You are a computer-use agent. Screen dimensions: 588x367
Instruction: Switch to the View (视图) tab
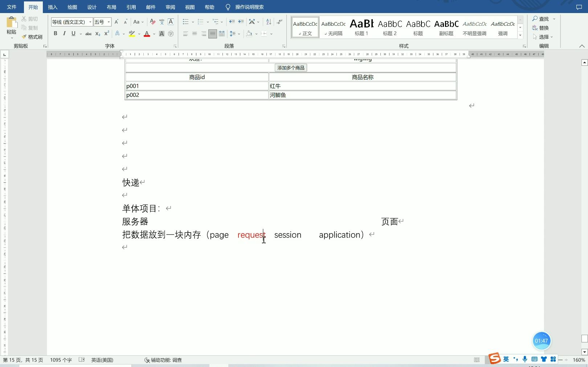coord(190,7)
